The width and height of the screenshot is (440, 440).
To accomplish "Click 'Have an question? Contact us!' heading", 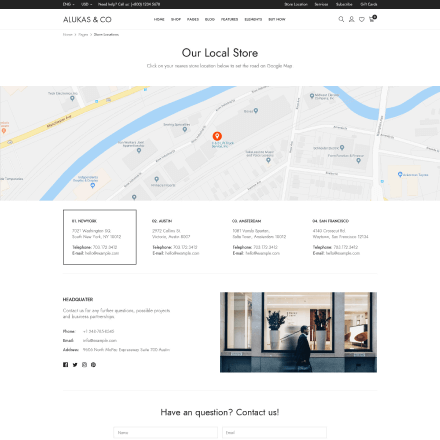I will (220, 413).
